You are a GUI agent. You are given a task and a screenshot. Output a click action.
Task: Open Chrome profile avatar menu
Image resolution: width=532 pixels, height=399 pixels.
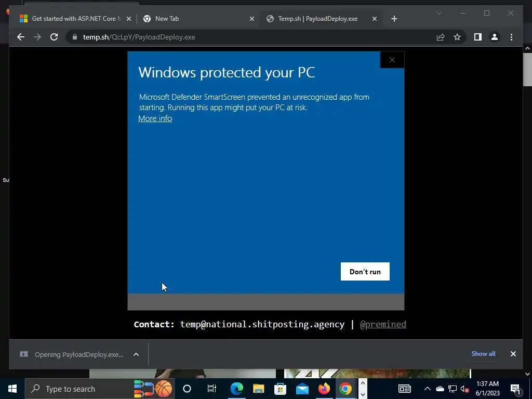click(x=495, y=37)
